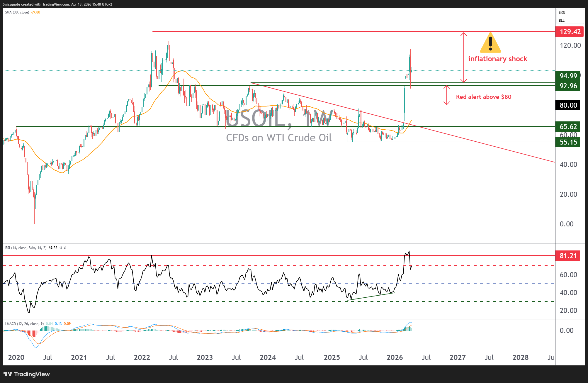Click the BLL unit label
588x383 pixels.
tap(562, 21)
